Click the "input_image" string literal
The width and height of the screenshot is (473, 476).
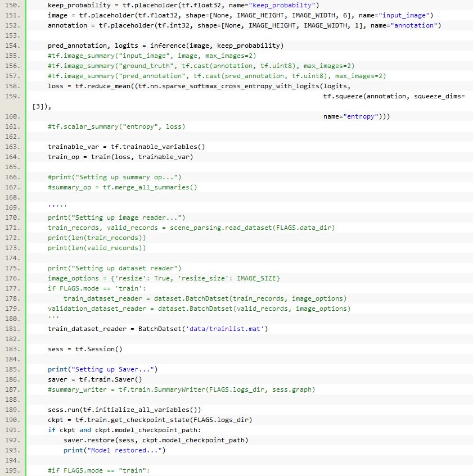pos(404,15)
